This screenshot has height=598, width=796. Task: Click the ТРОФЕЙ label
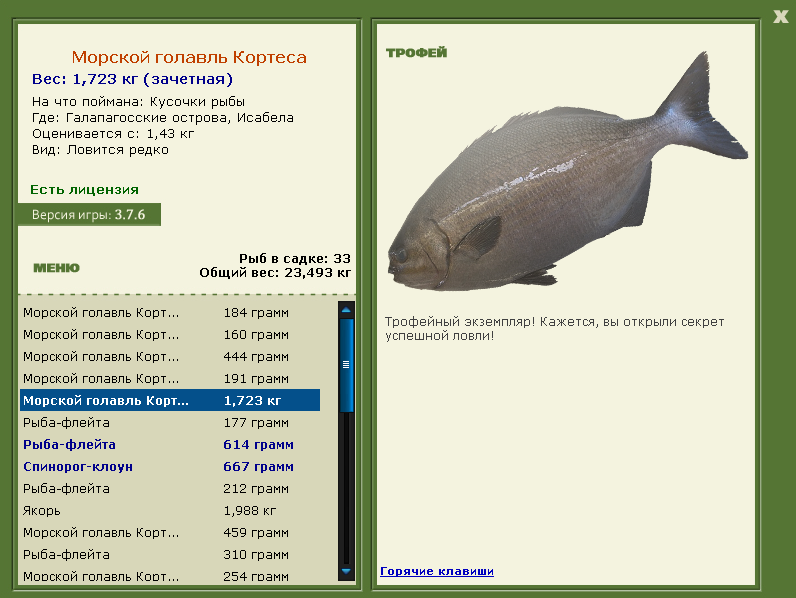(x=416, y=53)
